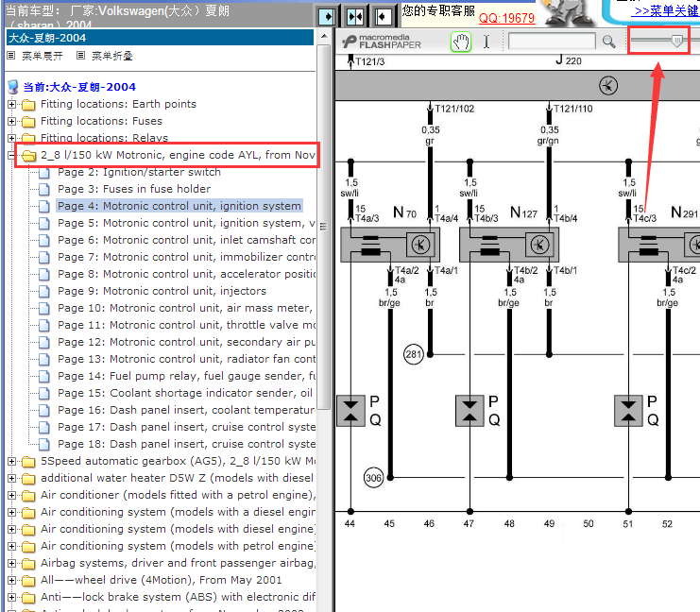Click the folder icon for 5Speed automatic gearbox

[28, 462]
